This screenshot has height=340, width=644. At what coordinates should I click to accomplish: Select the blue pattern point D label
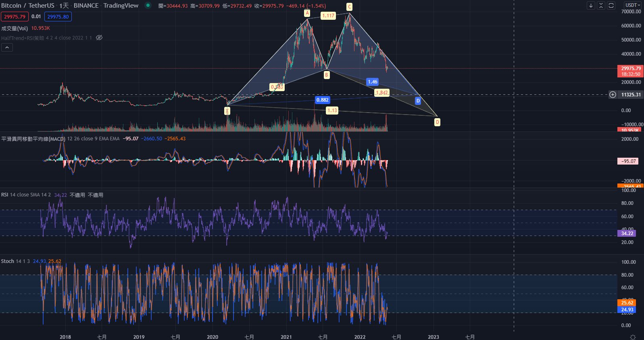coord(418,101)
